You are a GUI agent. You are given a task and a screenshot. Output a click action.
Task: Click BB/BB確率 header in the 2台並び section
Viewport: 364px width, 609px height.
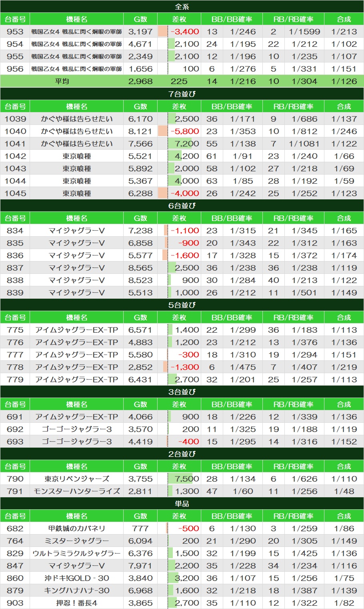point(232,466)
